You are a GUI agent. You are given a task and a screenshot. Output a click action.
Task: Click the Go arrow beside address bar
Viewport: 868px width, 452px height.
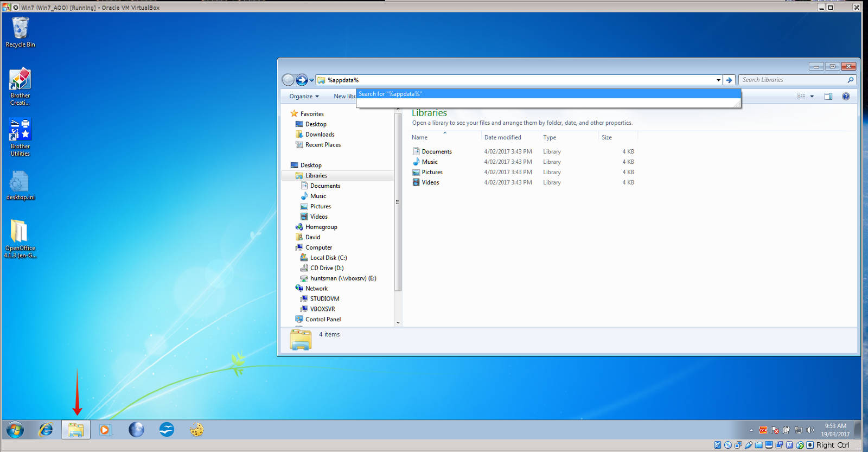(729, 80)
